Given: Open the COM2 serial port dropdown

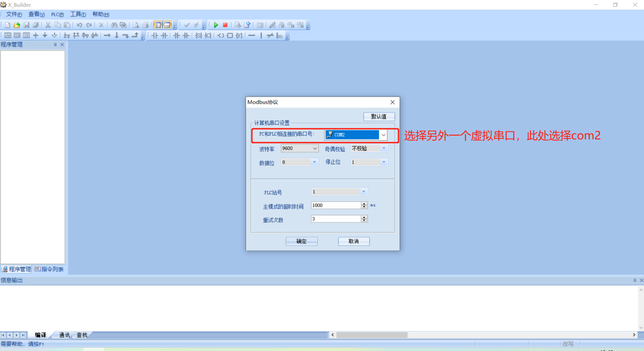Looking at the screenshot, I should coord(384,135).
